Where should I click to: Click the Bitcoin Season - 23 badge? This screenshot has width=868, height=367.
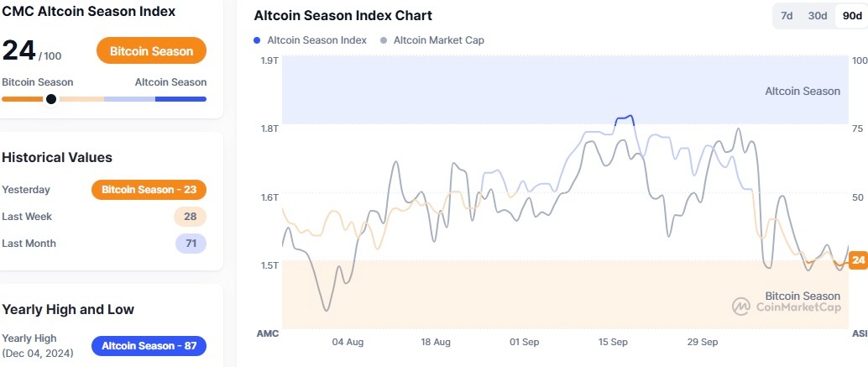click(149, 190)
